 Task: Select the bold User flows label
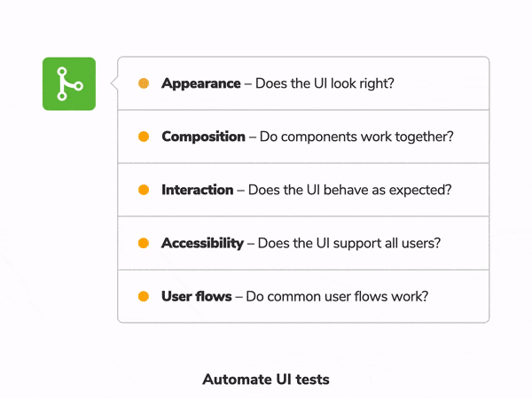(196, 296)
